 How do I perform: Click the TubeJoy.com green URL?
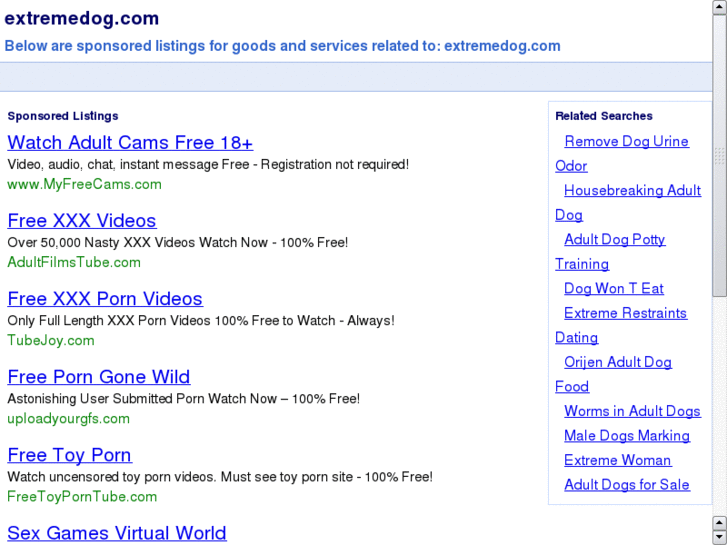coord(51,340)
